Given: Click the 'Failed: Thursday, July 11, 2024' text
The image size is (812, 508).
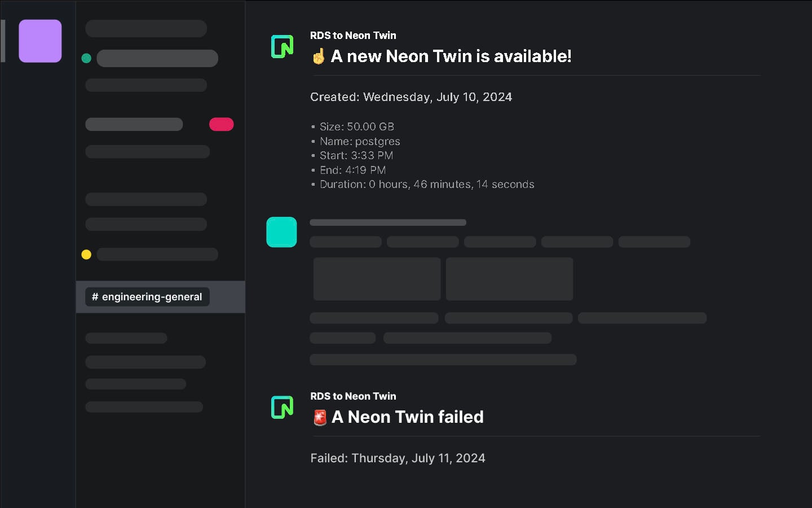Looking at the screenshot, I should [x=398, y=458].
